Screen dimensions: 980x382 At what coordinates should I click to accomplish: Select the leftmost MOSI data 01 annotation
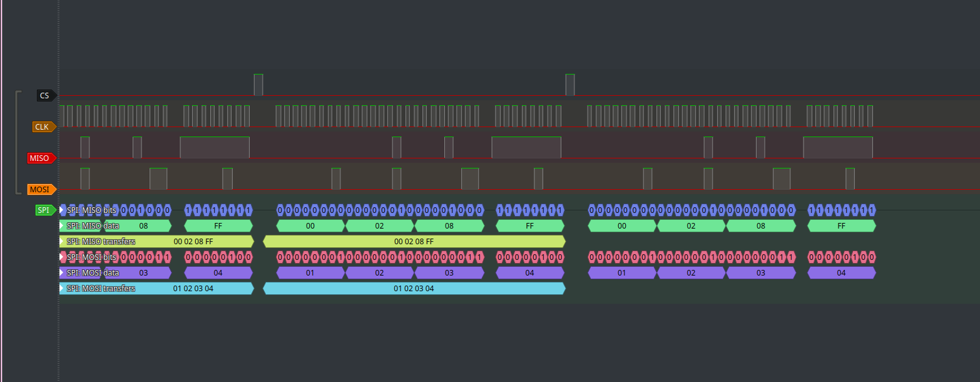(x=310, y=272)
